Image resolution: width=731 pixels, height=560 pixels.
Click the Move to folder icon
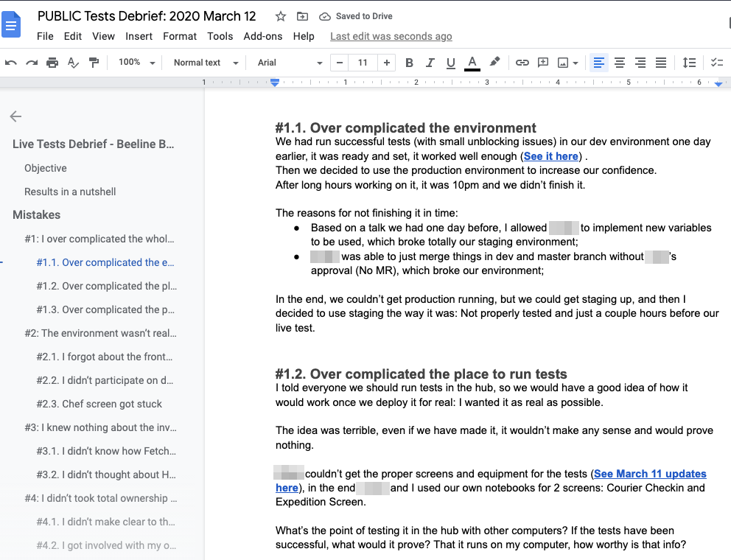pyautogui.click(x=302, y=16)
